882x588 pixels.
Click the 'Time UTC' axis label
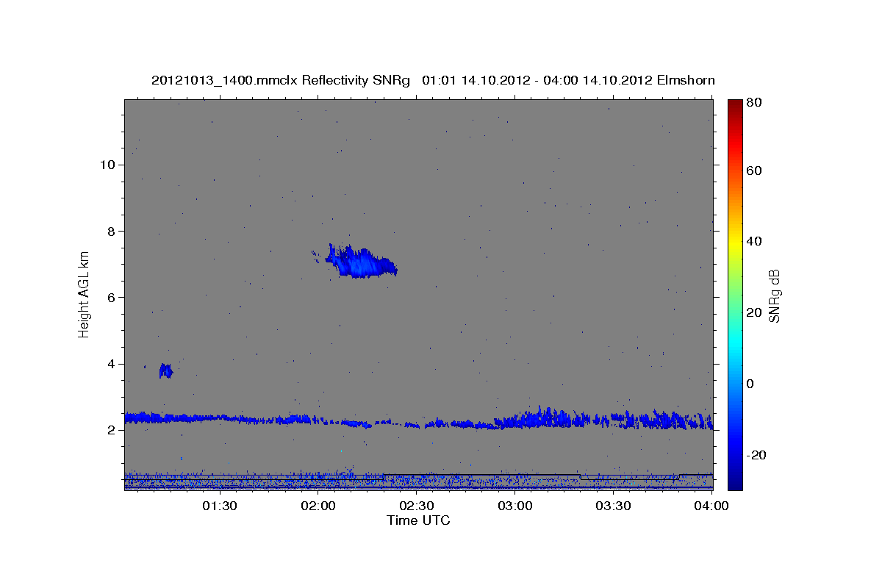418,520
